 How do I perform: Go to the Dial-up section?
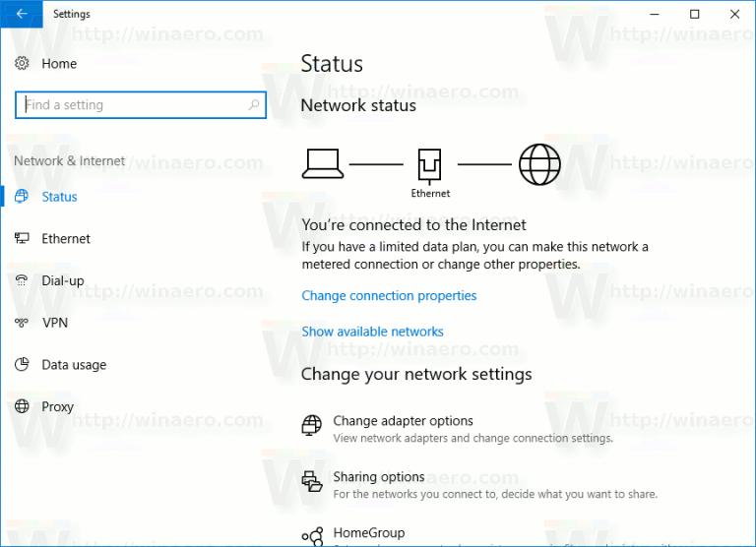click(x=63, y=280)
